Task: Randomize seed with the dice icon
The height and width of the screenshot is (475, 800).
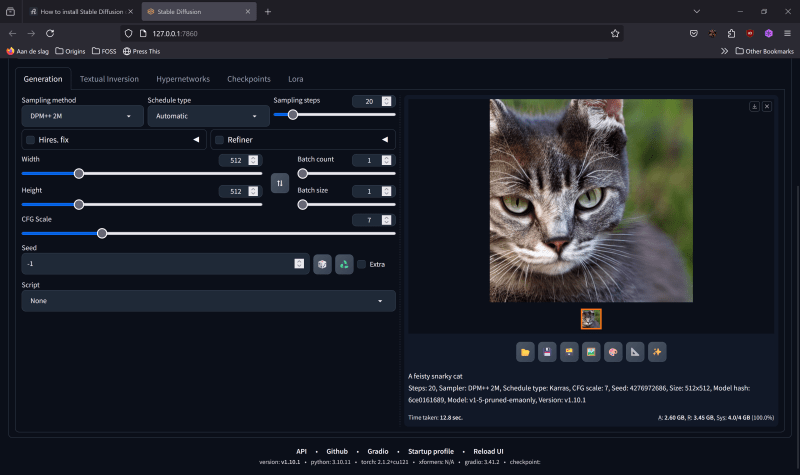Action: pos(322,264)
